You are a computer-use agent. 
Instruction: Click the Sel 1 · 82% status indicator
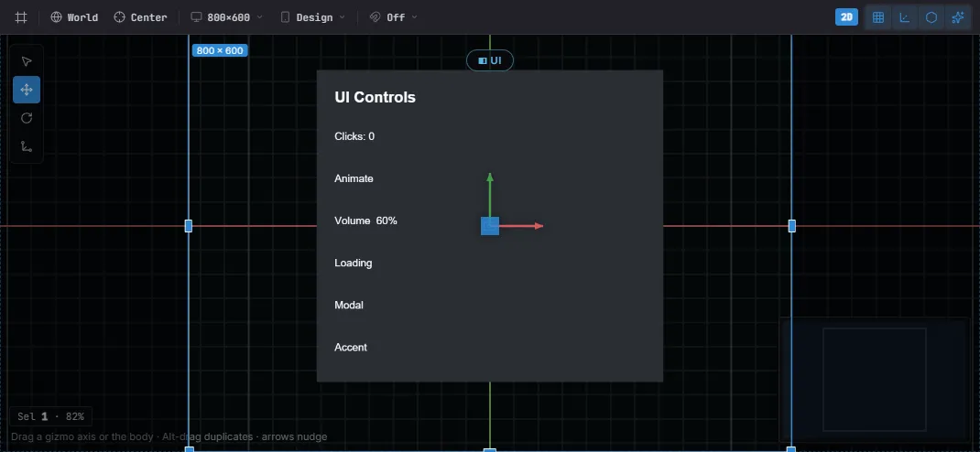51,416
